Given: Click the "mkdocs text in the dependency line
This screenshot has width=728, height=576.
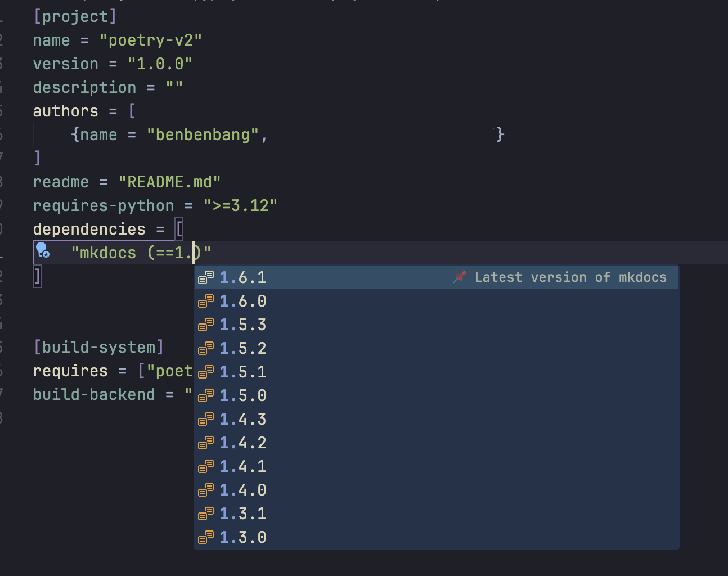Looking at the screenshot, I should pos(104,253).
